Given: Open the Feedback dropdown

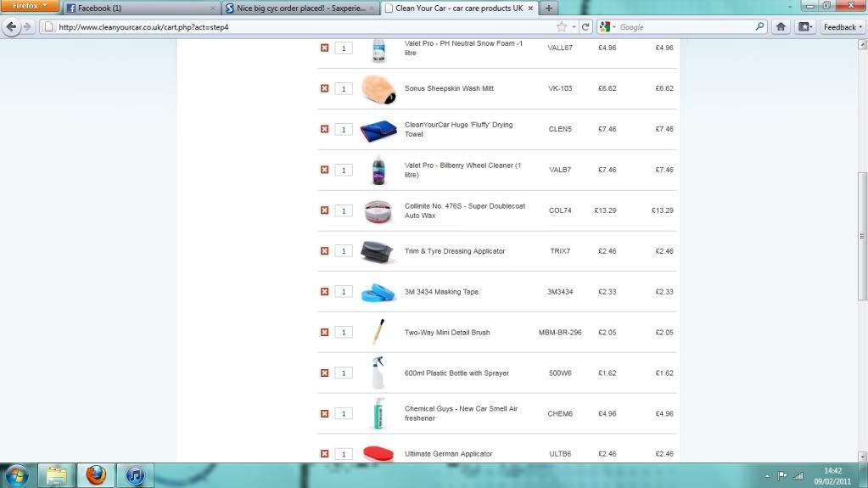Looking at the screenshot, I should point(843,26).
